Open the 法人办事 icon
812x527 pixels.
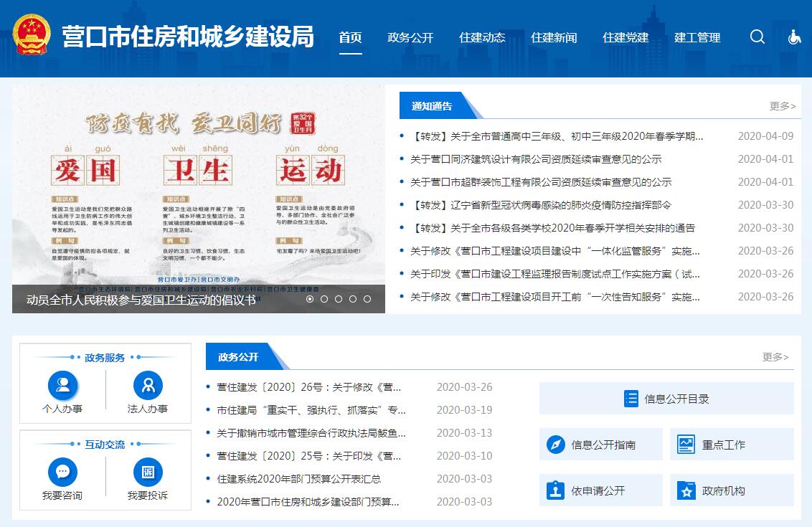[x=148, y=386]
